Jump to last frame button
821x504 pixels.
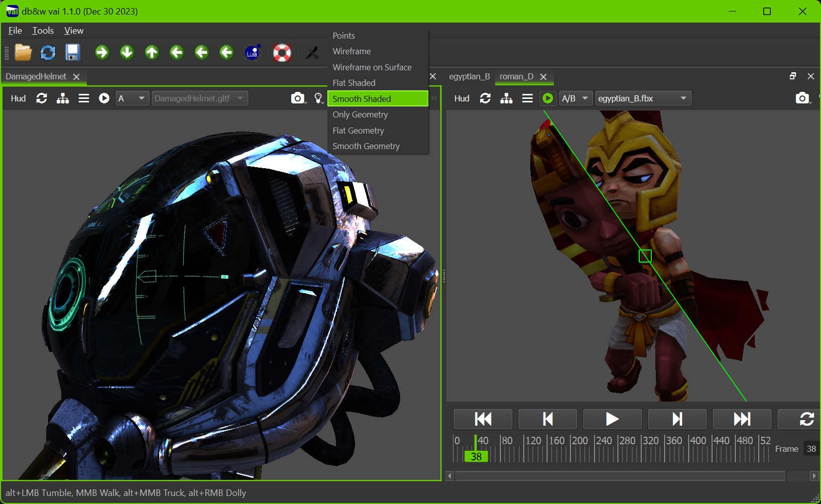[x=742, y=419]
